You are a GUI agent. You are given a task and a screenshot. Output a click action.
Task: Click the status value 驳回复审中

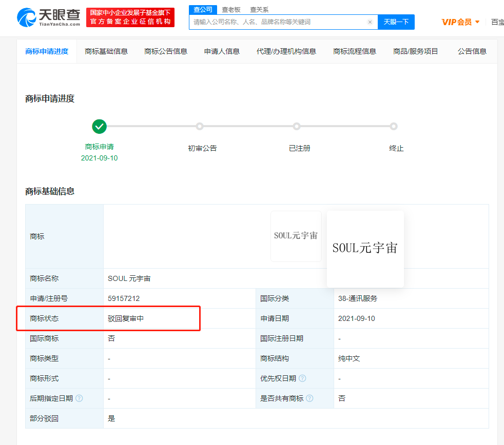(x=126, y=318)
